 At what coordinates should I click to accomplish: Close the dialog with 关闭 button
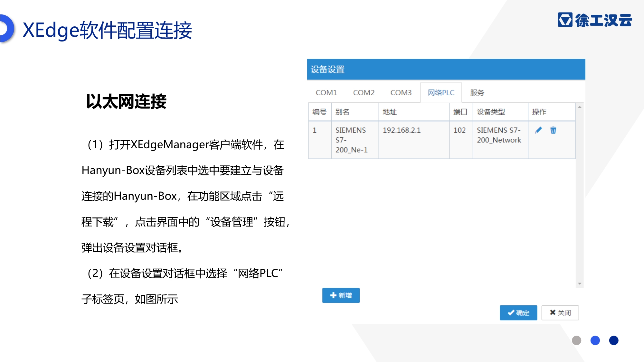[x=560, y=313]
